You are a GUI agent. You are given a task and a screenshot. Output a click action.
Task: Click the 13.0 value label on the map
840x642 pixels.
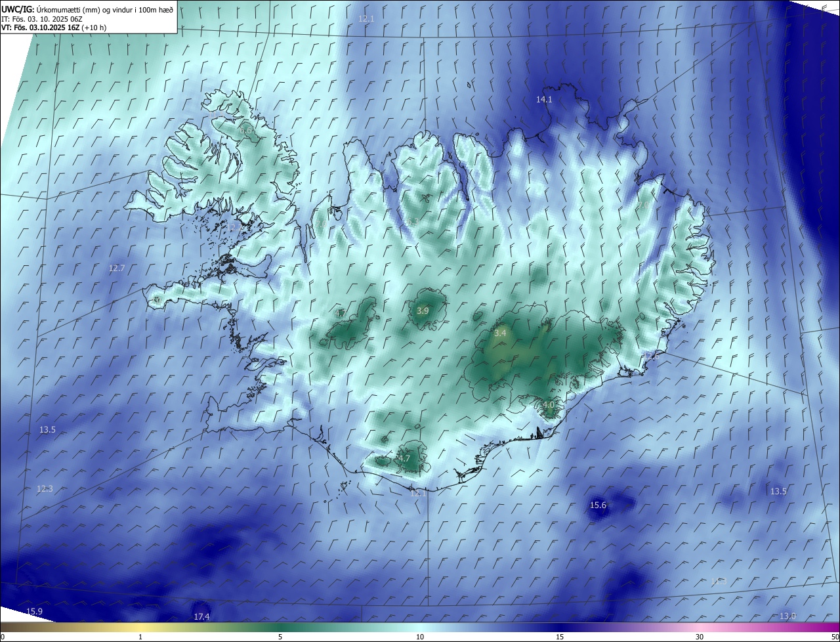pyautogui.click(x=787, y=616)
